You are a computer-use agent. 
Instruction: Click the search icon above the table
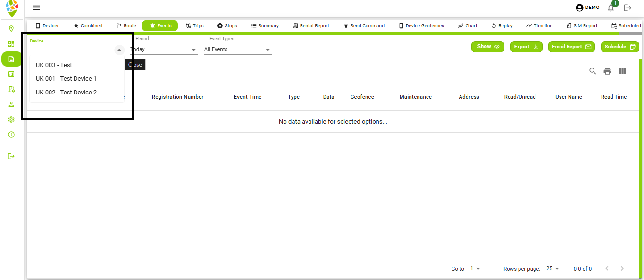coord(593,71)
